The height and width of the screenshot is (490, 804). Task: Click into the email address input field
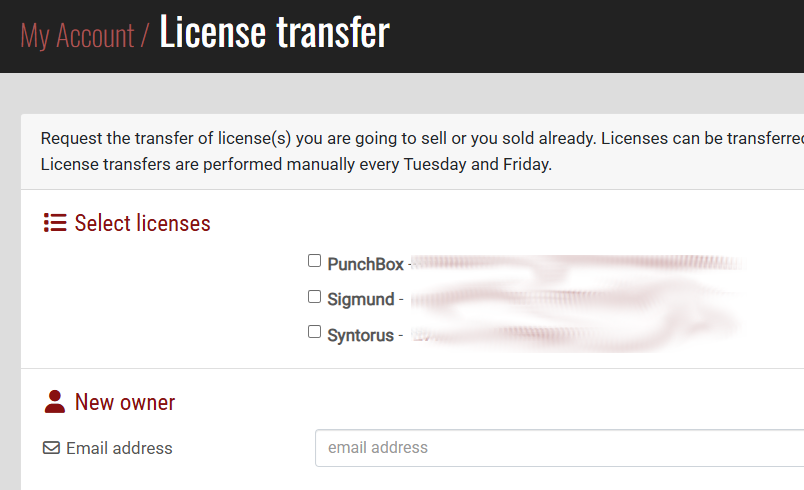[559, 448]
